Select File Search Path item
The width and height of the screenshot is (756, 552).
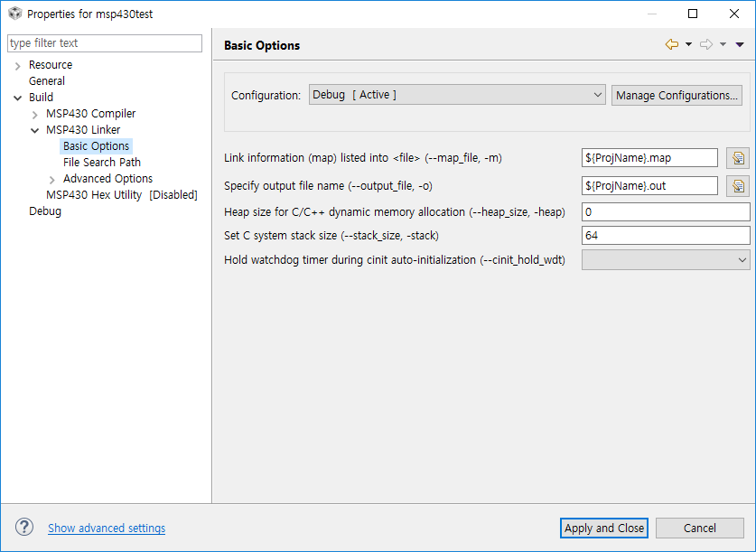pos(102,163)
